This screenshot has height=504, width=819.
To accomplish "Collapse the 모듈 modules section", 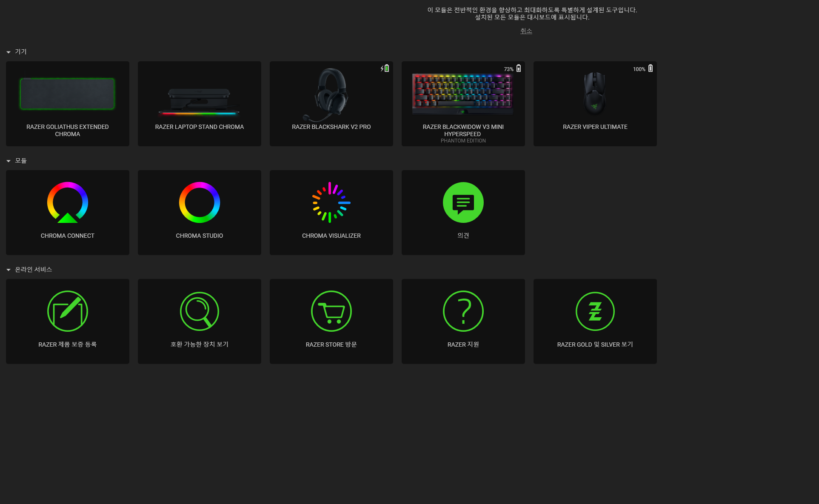I will pos(9,161).
